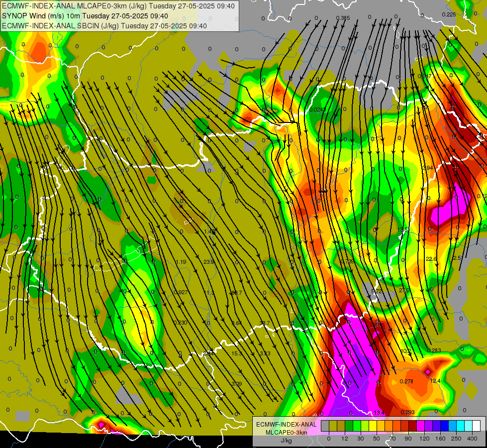Click the legend scale value 30

coord(361,439)
